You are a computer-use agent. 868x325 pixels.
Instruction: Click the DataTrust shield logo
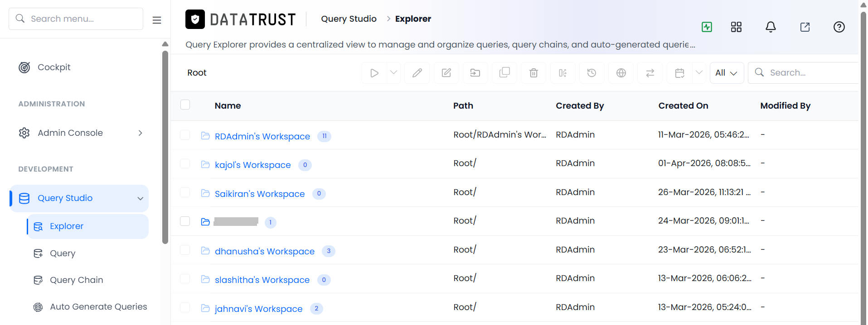(195, 19)
